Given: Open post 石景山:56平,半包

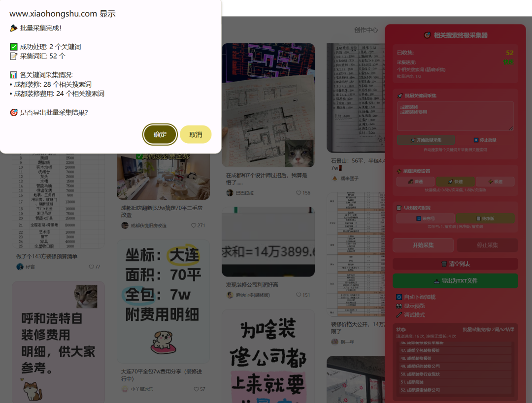Looking at the screenshot, I should [x=358, y=164].
